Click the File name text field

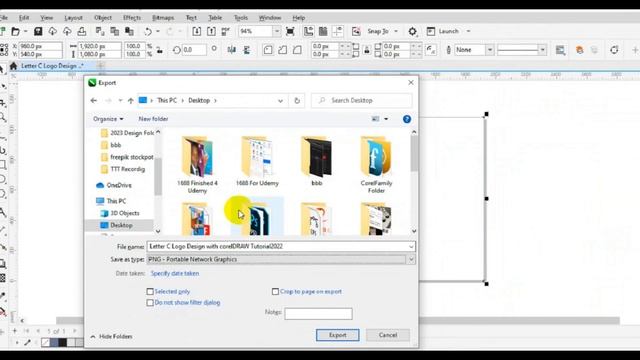pos(277,247)
